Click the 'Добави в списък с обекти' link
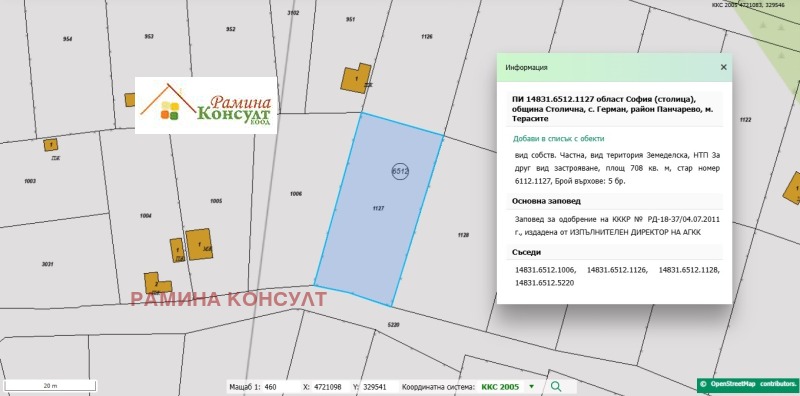This screenshot has width=800, height=396. [x=558, y=138]
